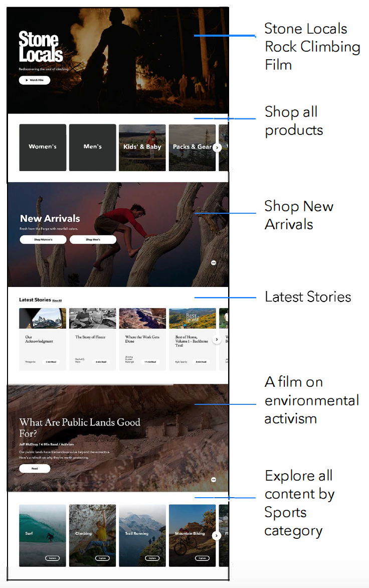
Task: Click the Watch Film button
Action: [x=35, y=80]
